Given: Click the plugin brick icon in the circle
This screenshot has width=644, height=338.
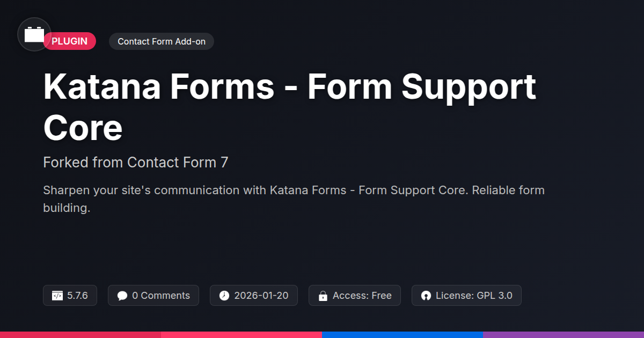Looking at the screenshot, I should pos(34,34).
